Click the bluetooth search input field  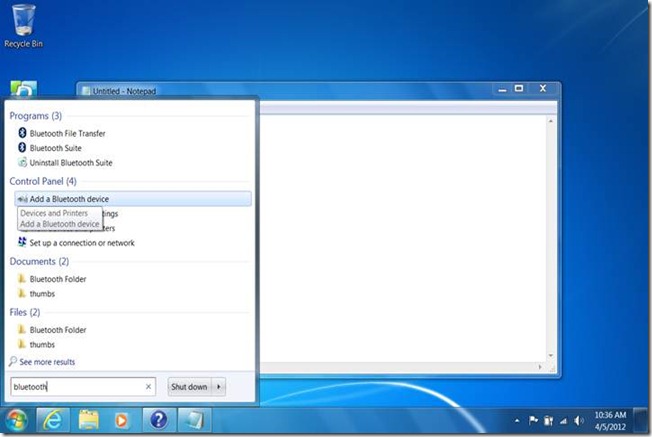(75, 387)
